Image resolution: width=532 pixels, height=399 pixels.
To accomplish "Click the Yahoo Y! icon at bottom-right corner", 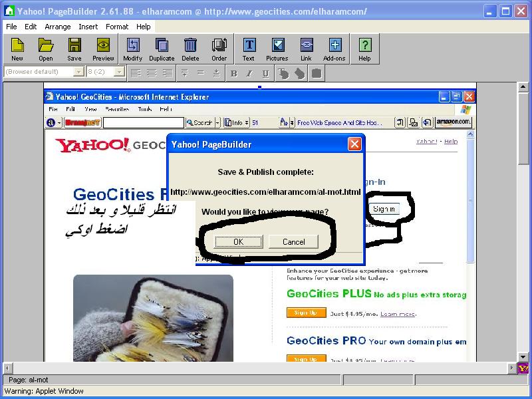I will coord(523,368).
